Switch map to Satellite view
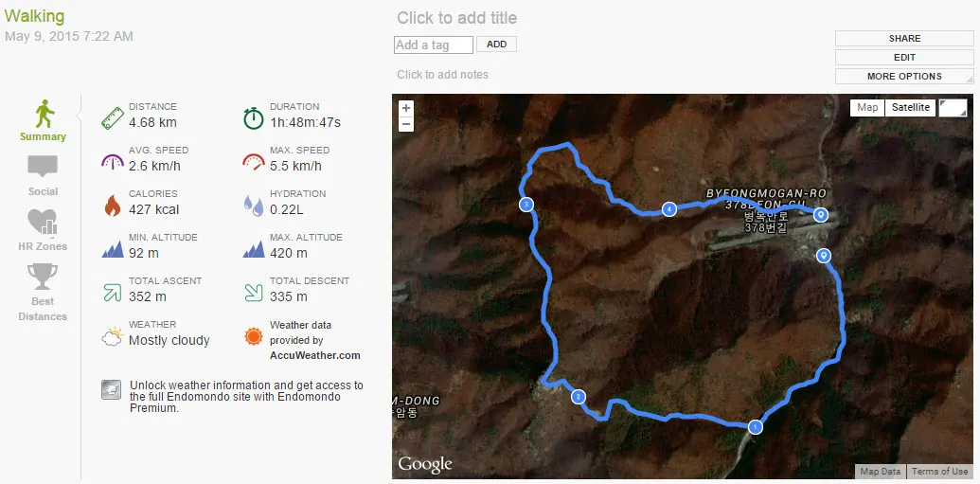The height and width of the screenshot is (484, 980). click(911, 107)
